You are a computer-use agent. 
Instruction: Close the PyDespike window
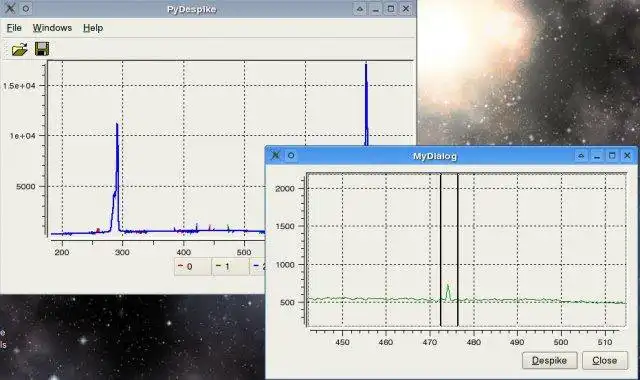tap(406, 9)
